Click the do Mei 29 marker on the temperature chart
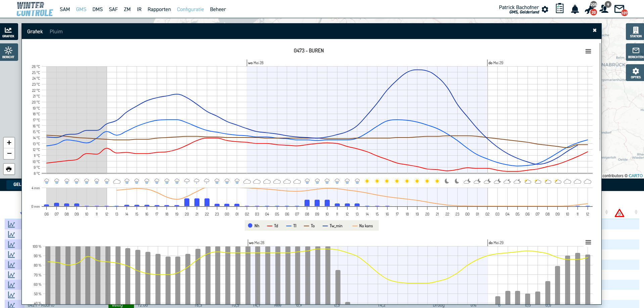This screenshot has width=644, height=308. tap(496, 63)
